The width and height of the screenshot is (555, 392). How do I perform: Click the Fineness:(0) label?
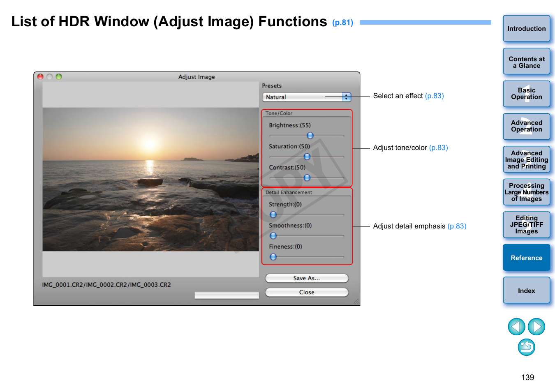pos(286,247)
